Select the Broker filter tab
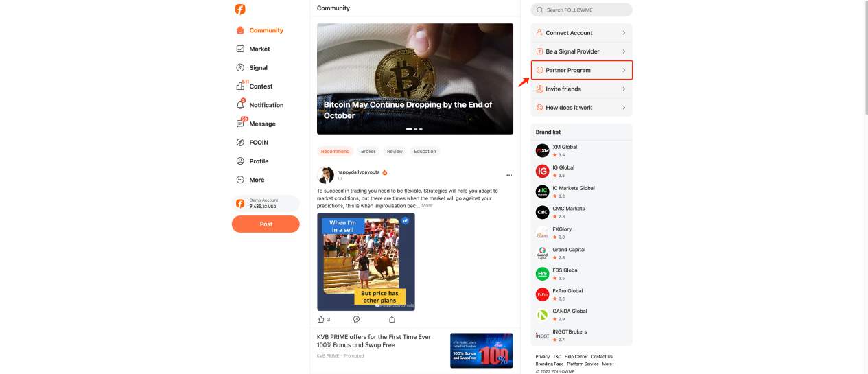Screen dimensions: 868x374 point(368,151)
